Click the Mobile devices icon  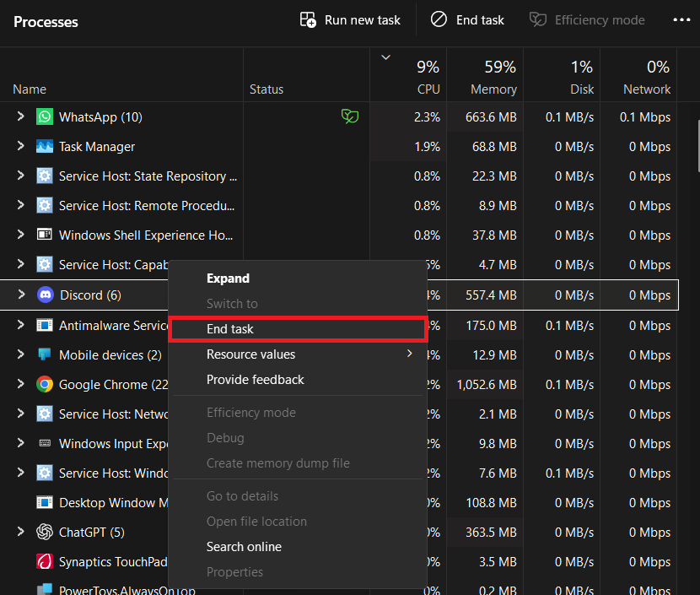point(45,354)
